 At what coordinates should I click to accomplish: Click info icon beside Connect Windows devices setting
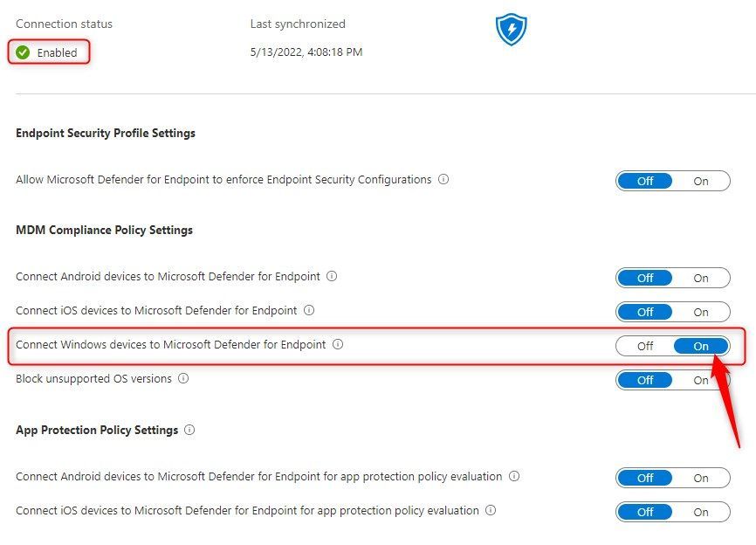[x=338, y=344]
